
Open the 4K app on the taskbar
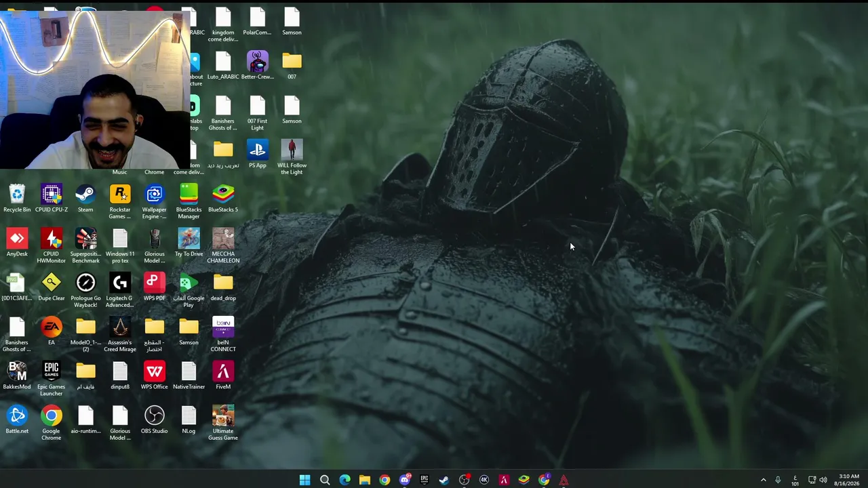pyautogui.click(x=484, y=480)
